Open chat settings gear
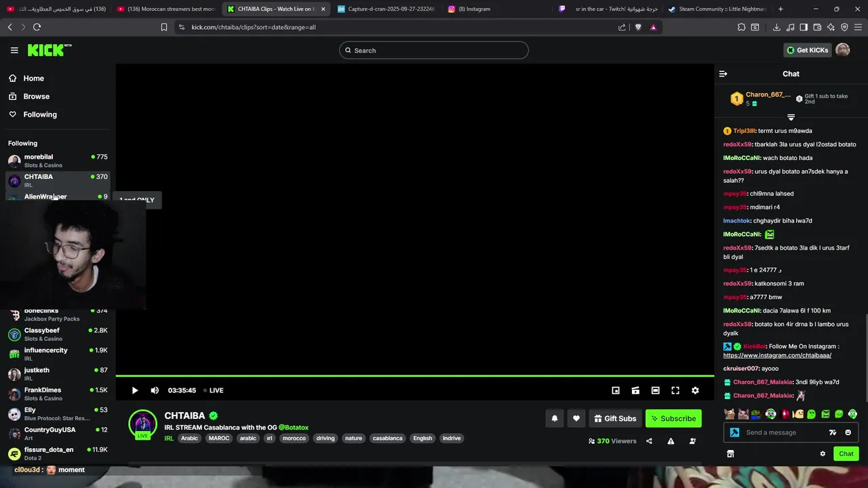This screenshot has height=488, width=868. pyautogui.click(x=823, y=454)
